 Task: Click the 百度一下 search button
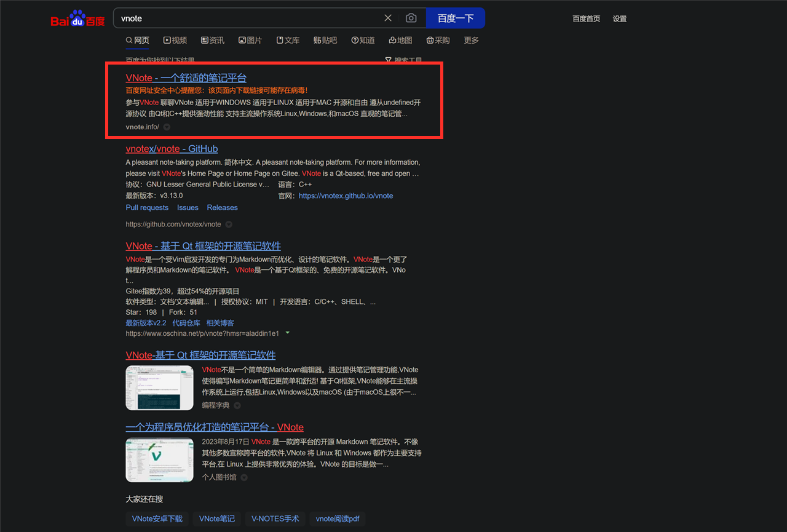(x=456, y=18)
